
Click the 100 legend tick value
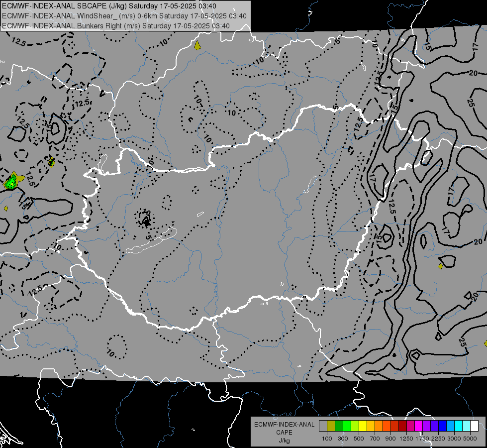point(327,439)
